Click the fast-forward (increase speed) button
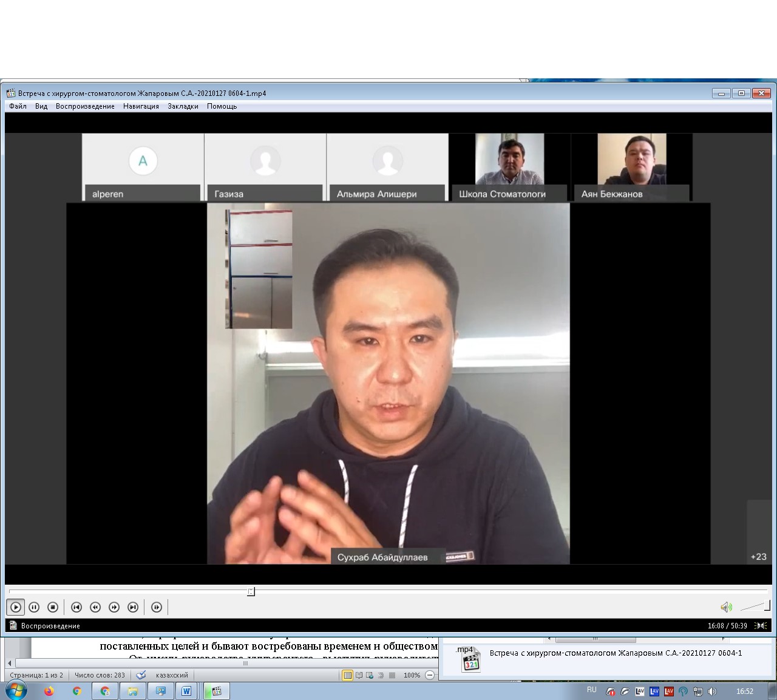This screenshot has width=777, height=700. (x=114, y=607)
